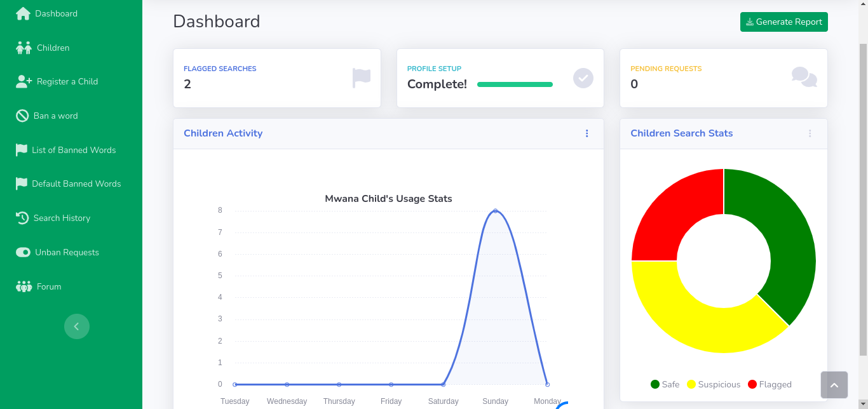868x409 pixels.
Task: Click the Register a Child user-plus icon
Action: coord(24,81)
